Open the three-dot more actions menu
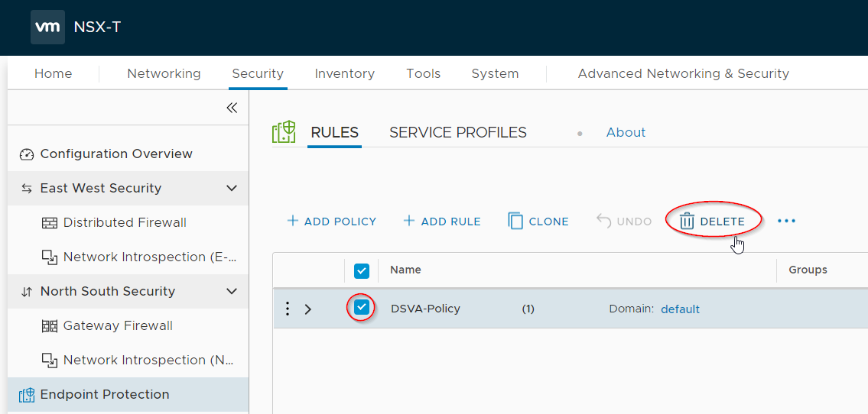The width and height of the screenshot is (868, 414). click(x=786, y=222)
